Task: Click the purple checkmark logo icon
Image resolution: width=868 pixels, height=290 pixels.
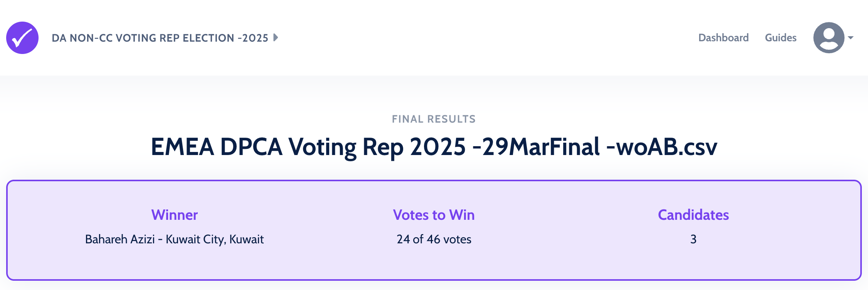Action: pos(22,38)
